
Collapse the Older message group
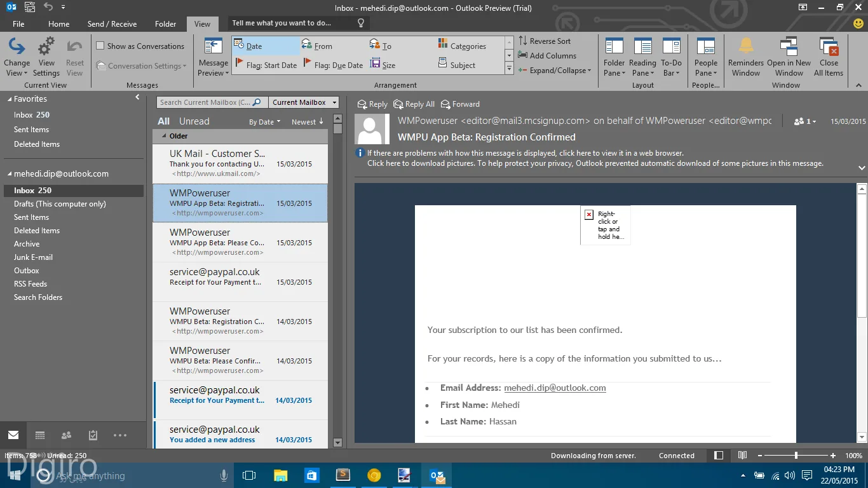point(164,136)
